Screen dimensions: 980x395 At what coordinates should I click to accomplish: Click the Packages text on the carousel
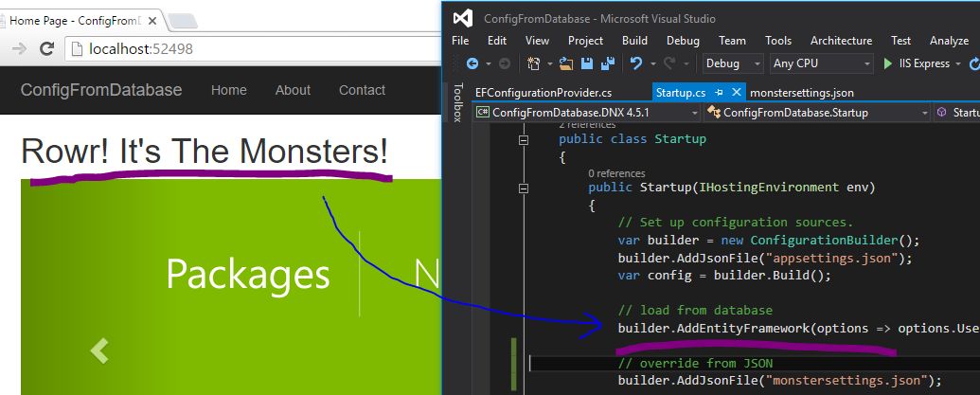pos(247,274)
